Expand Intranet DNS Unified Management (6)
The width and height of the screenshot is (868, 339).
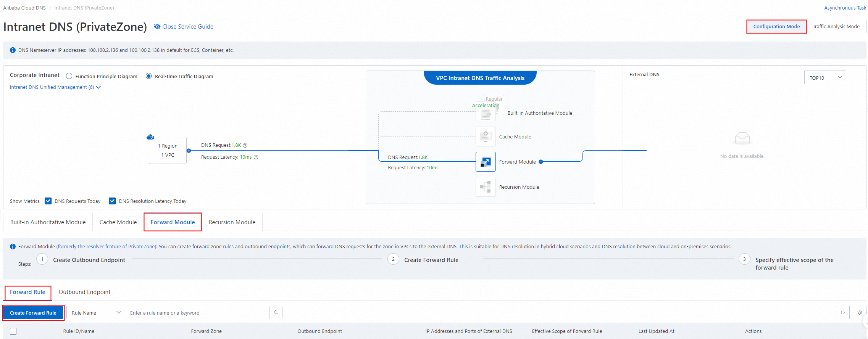click(x=55, y=87)
